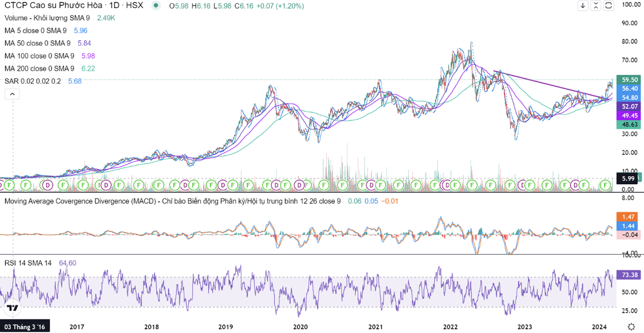Select the MA 200 indicator legend
This screenshot has height=333, width=644.
(39, 68)
